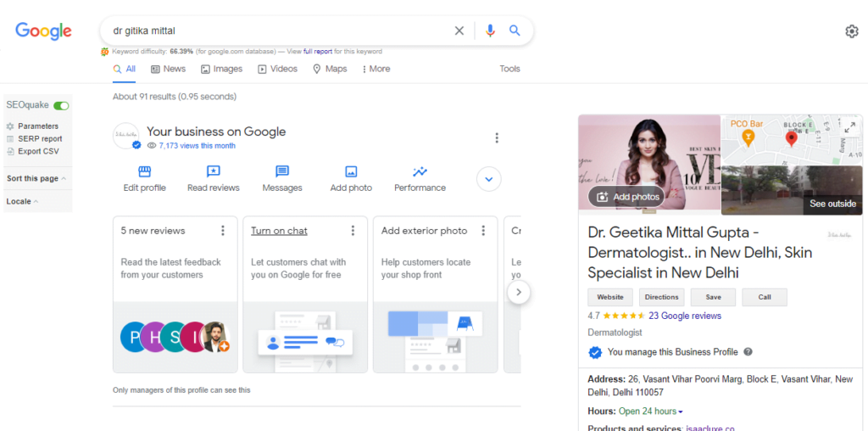Click the Call button
The height and width of the screenshot is (431, 868).
[x=765, y=297]
